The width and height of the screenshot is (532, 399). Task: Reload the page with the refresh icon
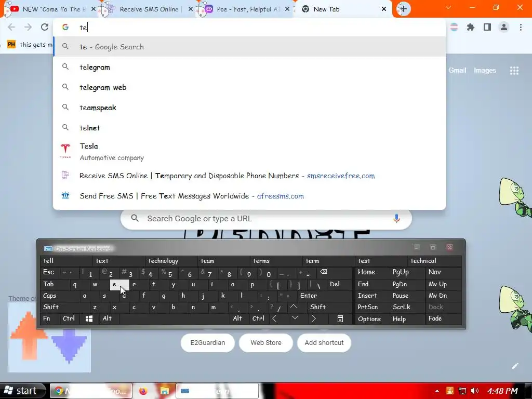click(45, 27)
